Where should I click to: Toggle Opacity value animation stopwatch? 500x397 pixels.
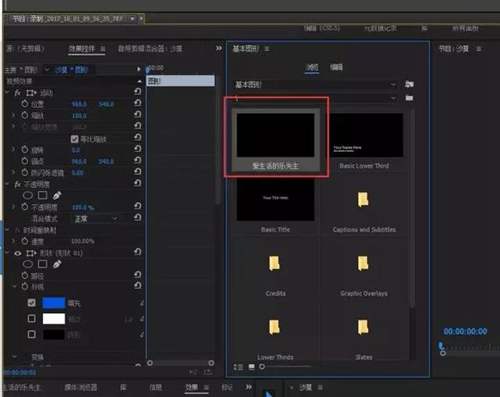tap(25, 207)
